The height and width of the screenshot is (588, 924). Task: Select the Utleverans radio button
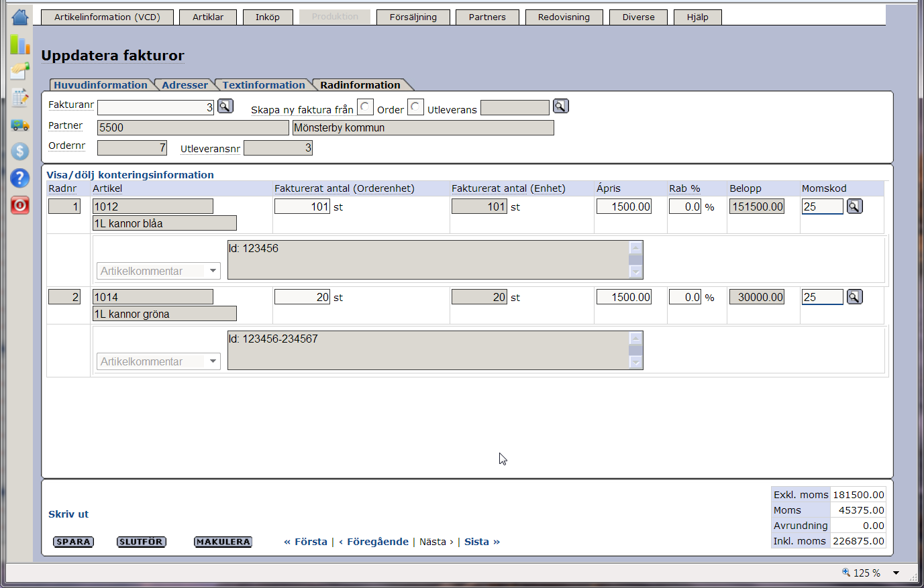415,107
